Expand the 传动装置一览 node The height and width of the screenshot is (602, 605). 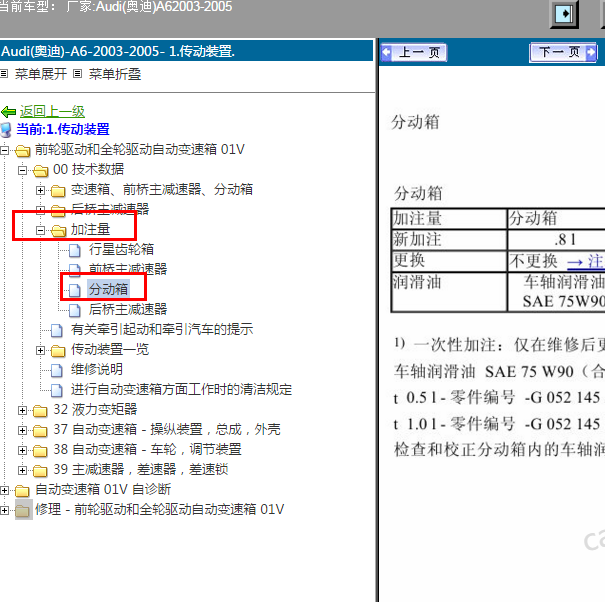(x=40, y=350)
